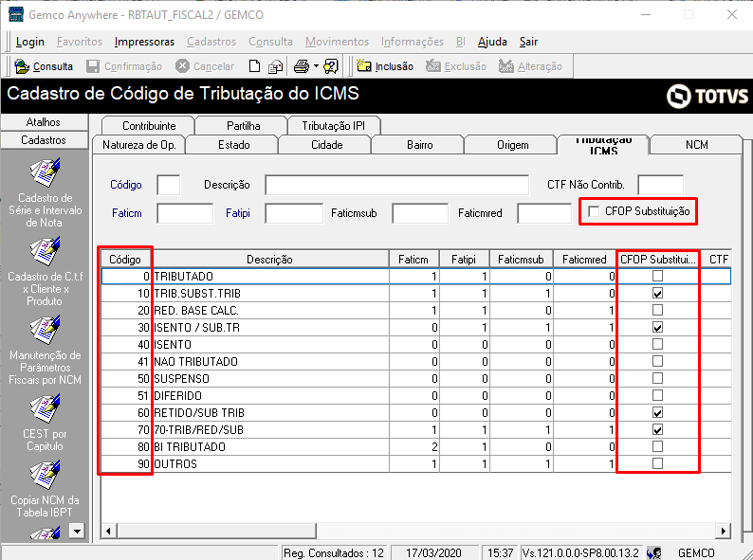Screen dimensions: 753x560
Task: Click the Cancelar toolbar icon
Action: pos(182,66)
